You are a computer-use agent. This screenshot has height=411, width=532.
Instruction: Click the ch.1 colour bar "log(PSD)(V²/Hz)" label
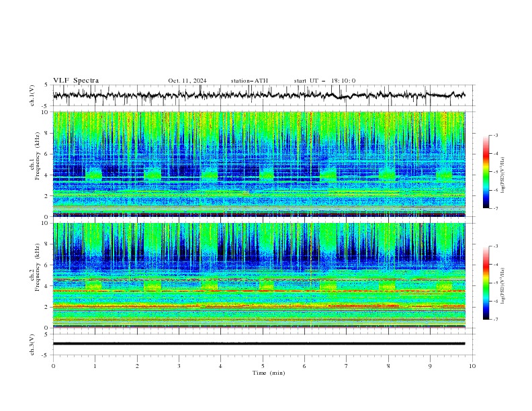pos(502,175)
